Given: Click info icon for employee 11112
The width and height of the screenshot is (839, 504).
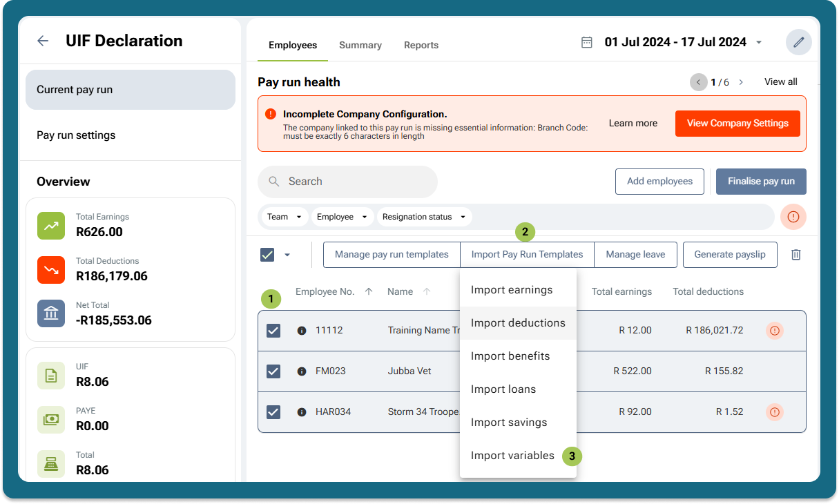Looking at the screenshot, I should [x=302, y=331].
